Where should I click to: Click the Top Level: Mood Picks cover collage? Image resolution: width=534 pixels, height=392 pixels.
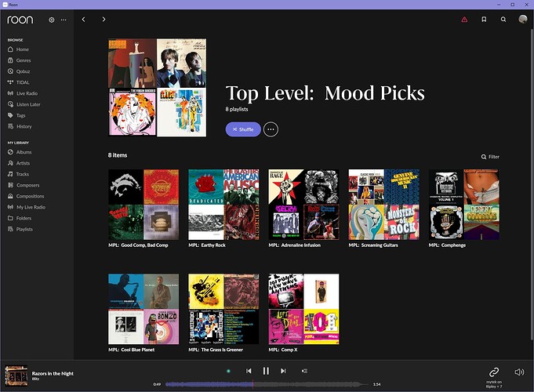(157, 88)
